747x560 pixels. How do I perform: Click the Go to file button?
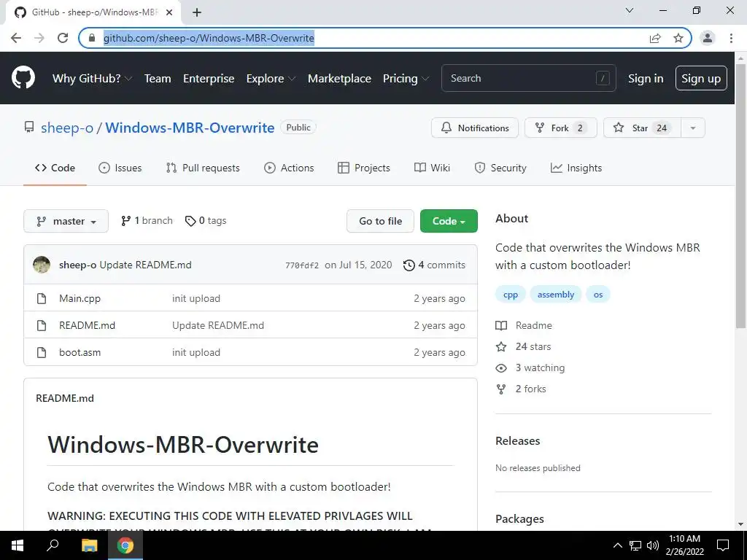tap(380, 221)
